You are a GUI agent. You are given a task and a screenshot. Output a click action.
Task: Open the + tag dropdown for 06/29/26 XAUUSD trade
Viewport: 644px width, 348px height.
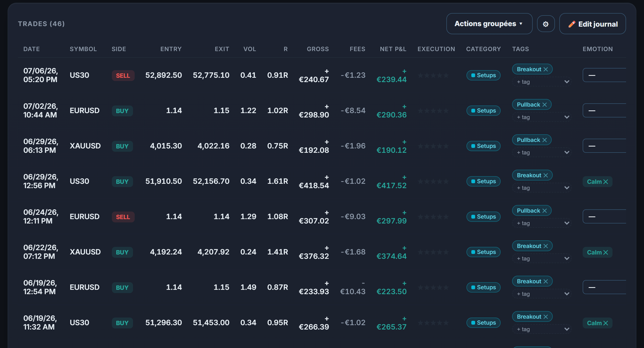542,153
